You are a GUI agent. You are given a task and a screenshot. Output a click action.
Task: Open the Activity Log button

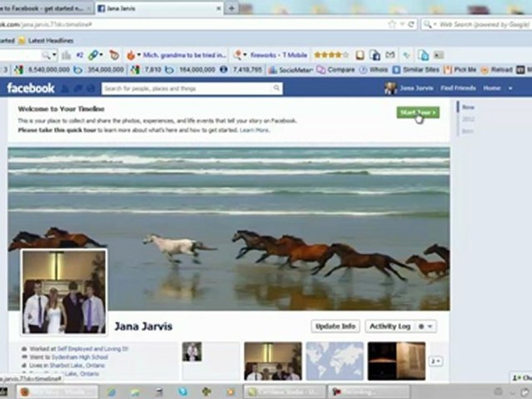[x=390, y=326]
